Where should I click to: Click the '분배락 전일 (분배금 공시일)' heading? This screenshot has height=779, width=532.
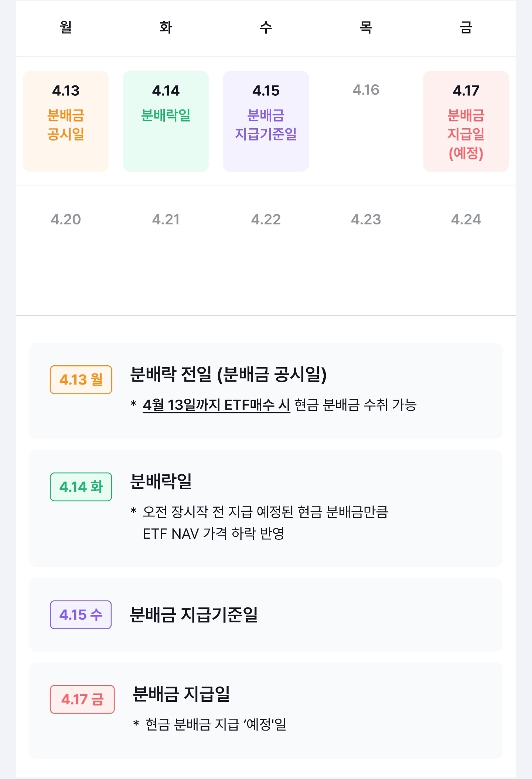(228, 375)
